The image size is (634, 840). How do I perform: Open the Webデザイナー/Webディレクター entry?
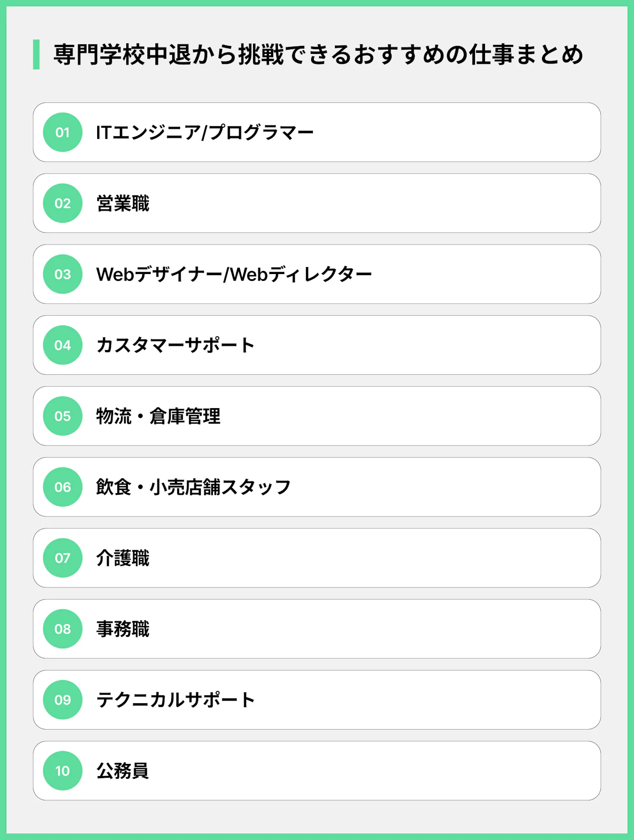click(234, 274)
